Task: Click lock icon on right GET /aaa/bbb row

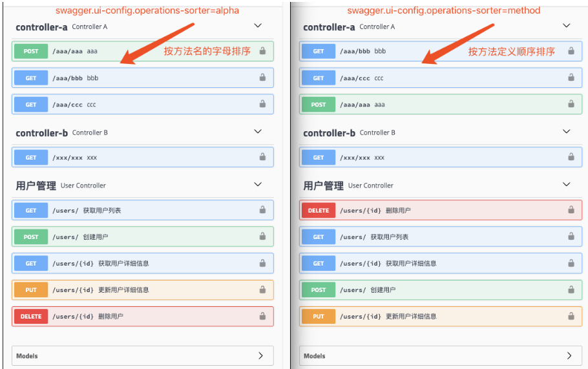Action: 571,50
